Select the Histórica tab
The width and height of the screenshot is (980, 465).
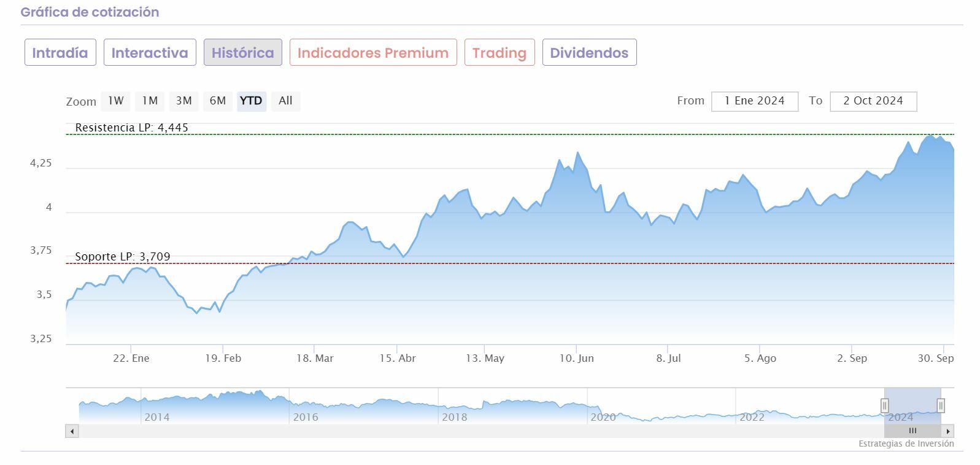pos(243,53)
